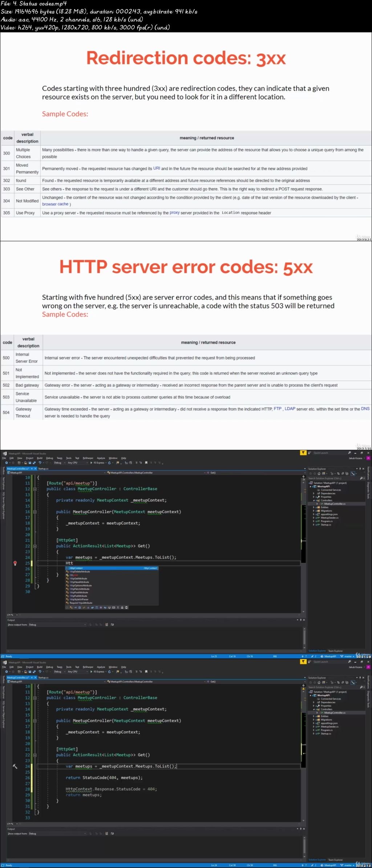Open the 'Show output from: Debug' dropdown, autocomplete frame
The image size is (372, 868).
click(57, 625)
